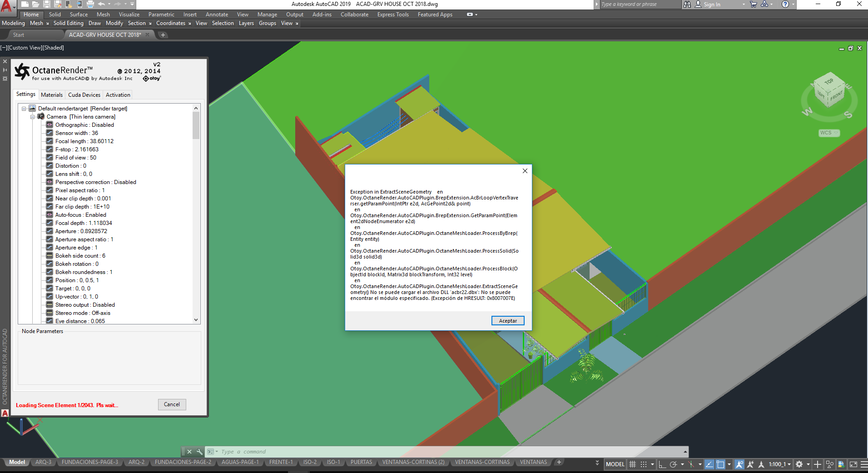
Task: Expand the Undo history dropdown arrow
Action: click(109, 4)
